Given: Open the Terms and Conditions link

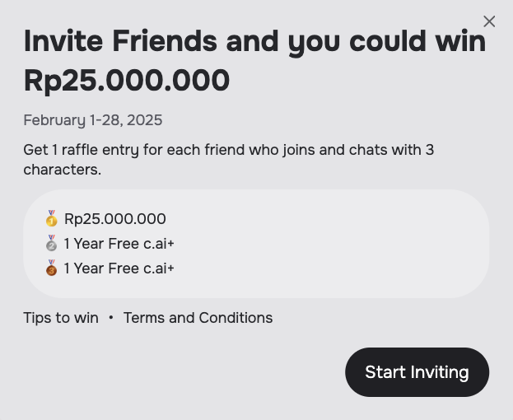Looking at the screenshot, I should tap(198, 318).
